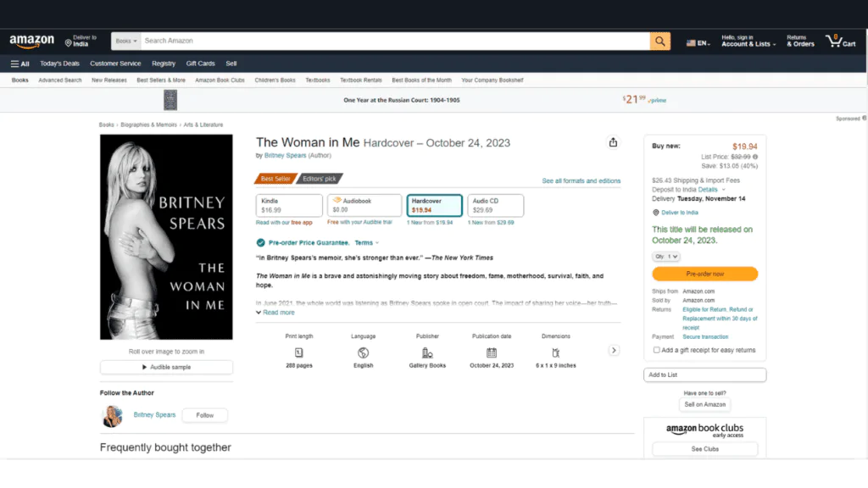868x488 pixels.
Task: Click the Biographies & Memoirs breadcrumb
Action: [149, 125]
